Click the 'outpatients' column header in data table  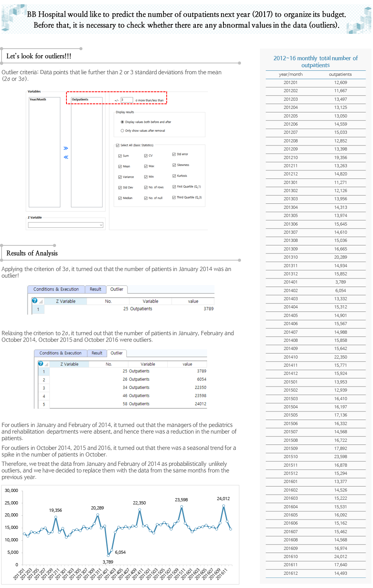(340, 74)
